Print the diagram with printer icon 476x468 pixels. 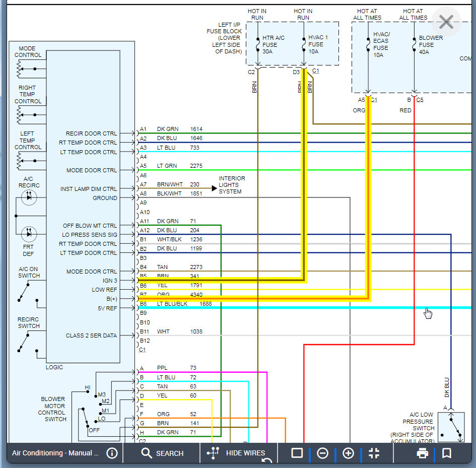click(422, 453)
